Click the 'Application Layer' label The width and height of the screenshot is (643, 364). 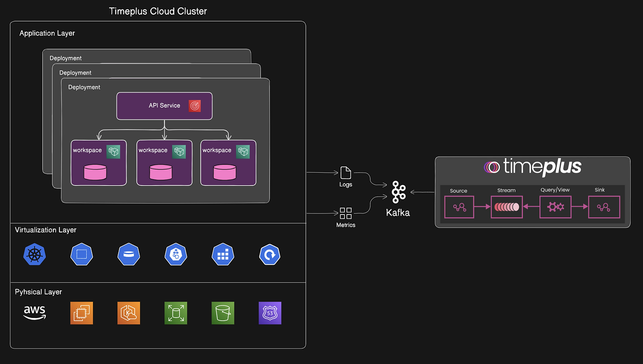click(x=47, y=33)
